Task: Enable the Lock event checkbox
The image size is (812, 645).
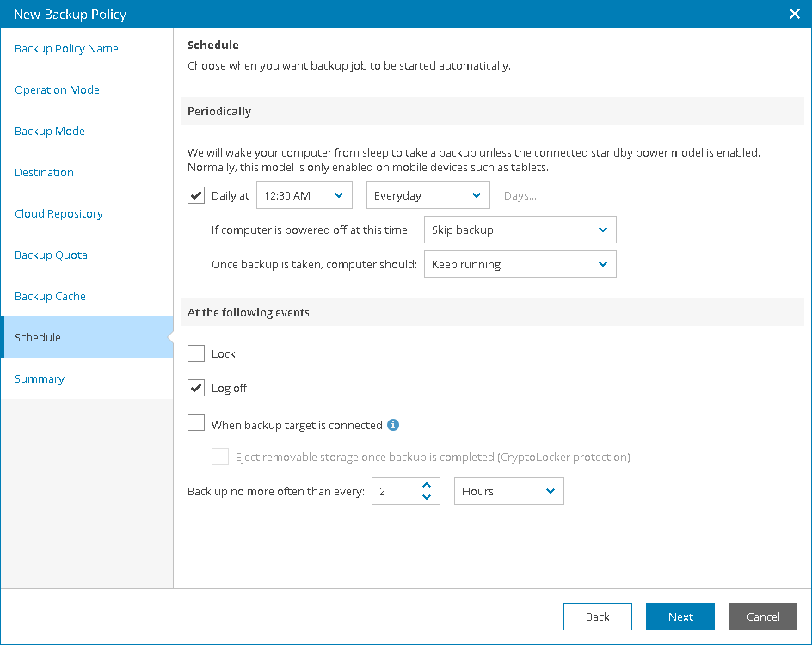Action: tap(196, 353)
